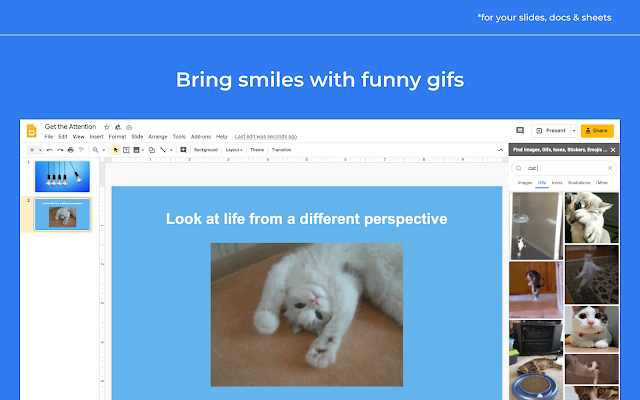
Task: Click the Present button
Action: coord(551,131)
